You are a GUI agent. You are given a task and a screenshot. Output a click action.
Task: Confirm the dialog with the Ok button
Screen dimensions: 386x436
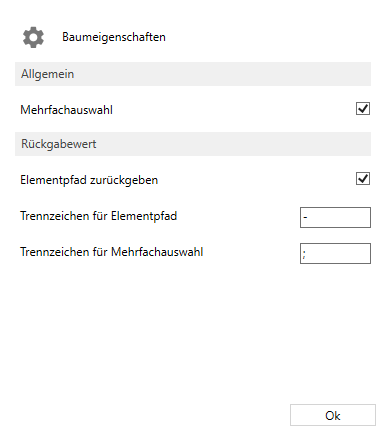coord(333,415)
